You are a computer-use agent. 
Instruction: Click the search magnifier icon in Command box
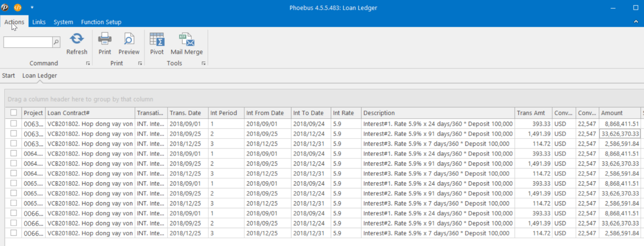click(56, 42)
